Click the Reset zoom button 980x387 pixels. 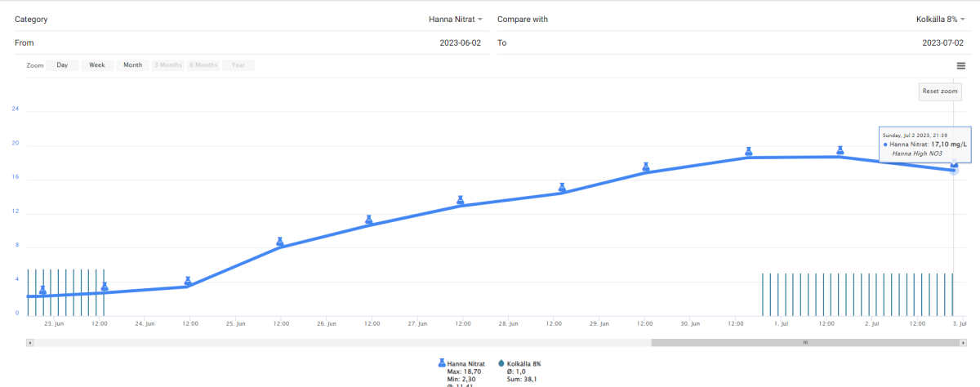940,91
